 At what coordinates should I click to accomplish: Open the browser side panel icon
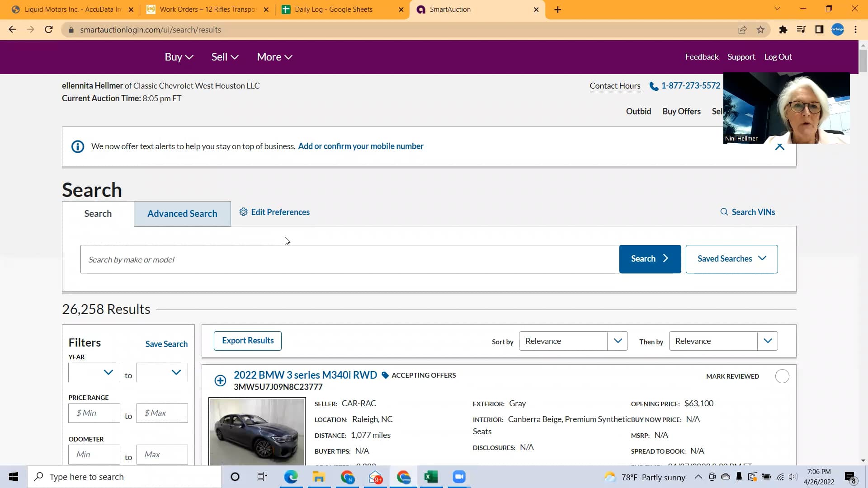[x=819, y=30]
